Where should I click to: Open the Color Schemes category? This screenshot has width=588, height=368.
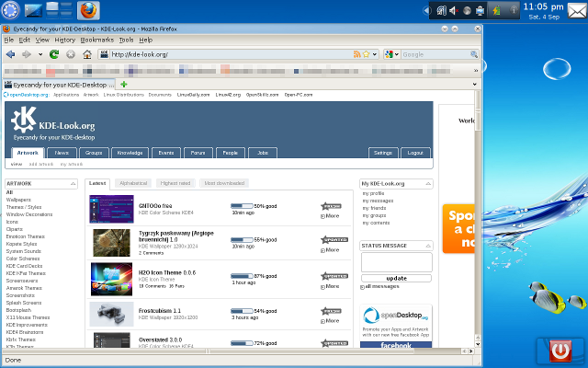pos(22,259)
